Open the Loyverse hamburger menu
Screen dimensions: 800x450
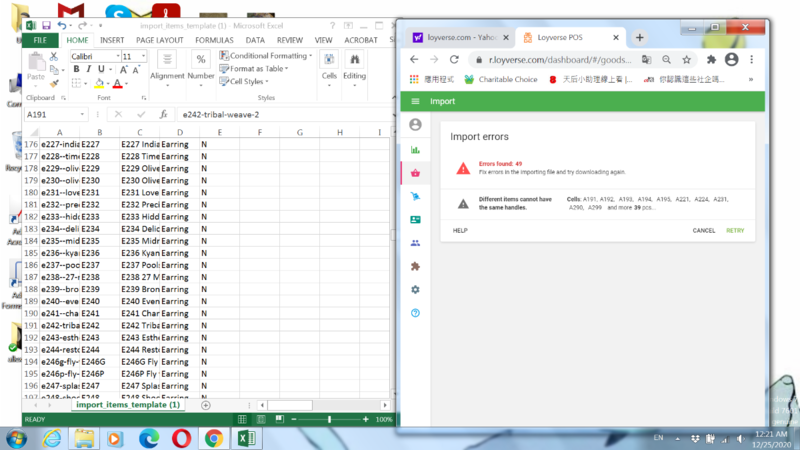(415, 101)
